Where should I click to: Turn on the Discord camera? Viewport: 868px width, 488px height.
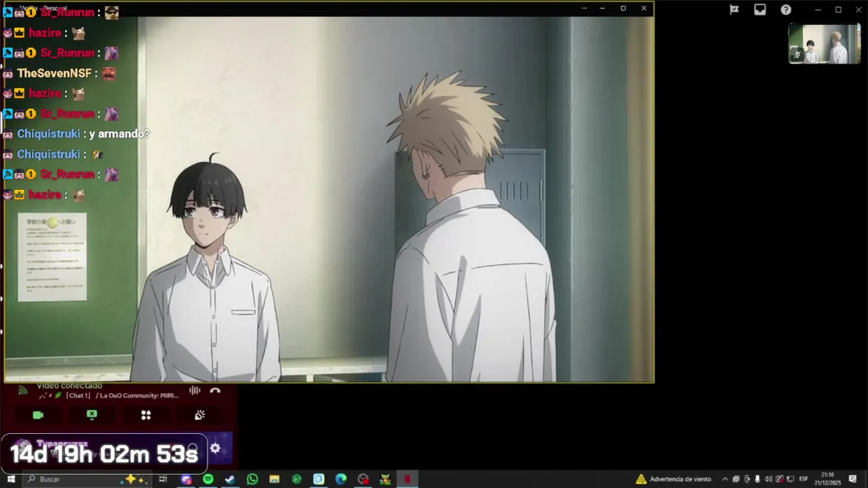pyautogui.click(x=38, y=415)
